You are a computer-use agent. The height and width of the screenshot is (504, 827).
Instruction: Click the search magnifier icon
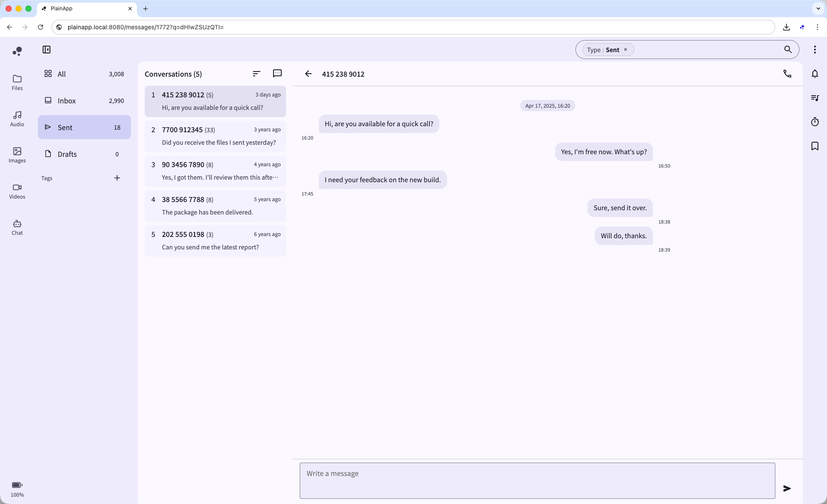pos(788,50)
